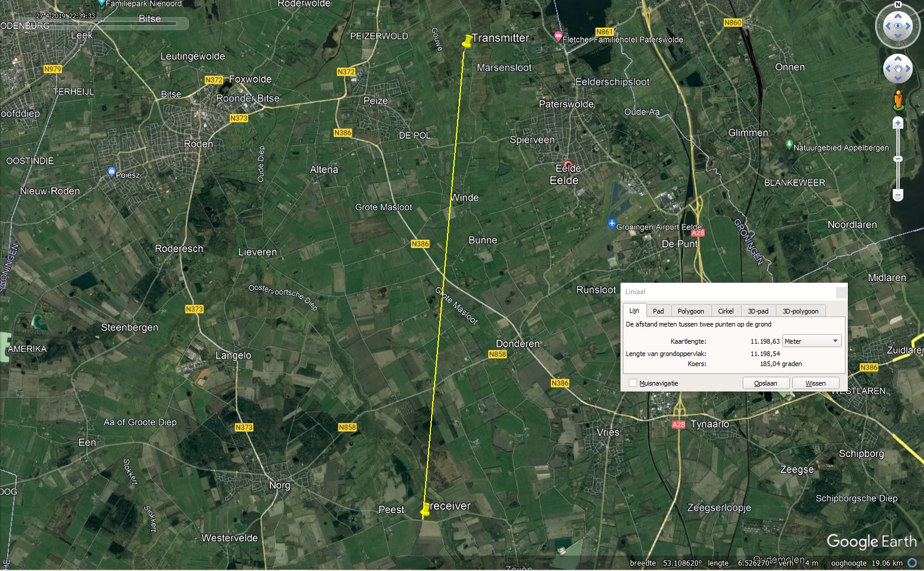The height and width of the screenshot is (571, 924).
Task: Switch to the Polygoon tab
Action: point(690,311)
